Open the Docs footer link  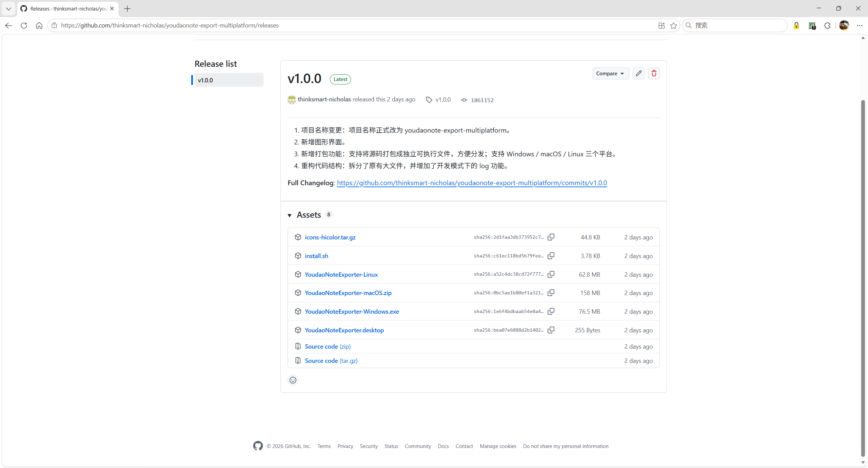coord(443,446)
